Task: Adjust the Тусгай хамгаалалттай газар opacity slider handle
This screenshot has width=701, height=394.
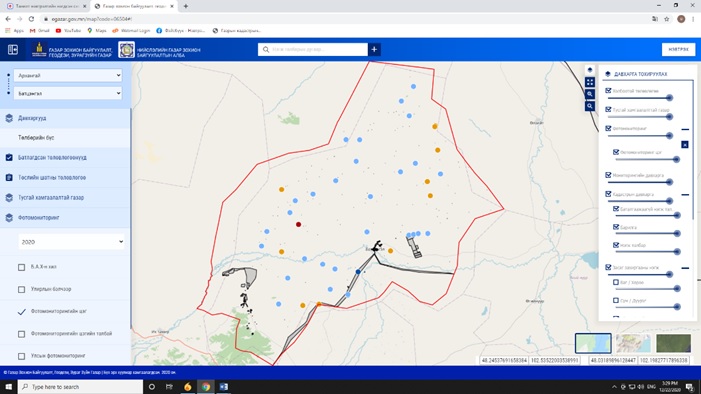Action: (x=669, y=117)
